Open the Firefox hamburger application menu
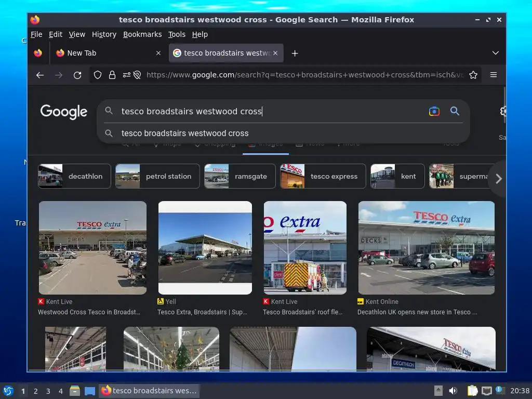The image size is (532, 399). point(494,75)
